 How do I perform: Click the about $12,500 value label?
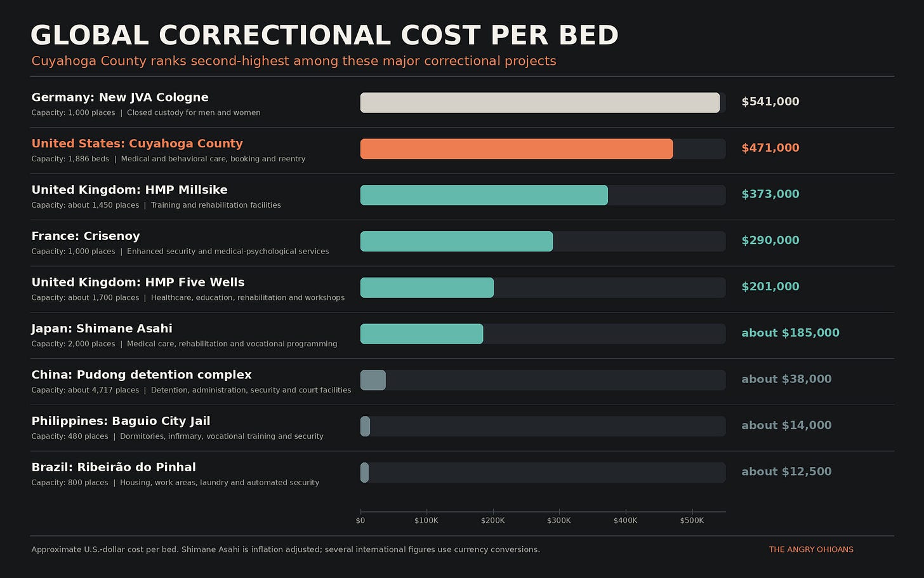[786, 471]
